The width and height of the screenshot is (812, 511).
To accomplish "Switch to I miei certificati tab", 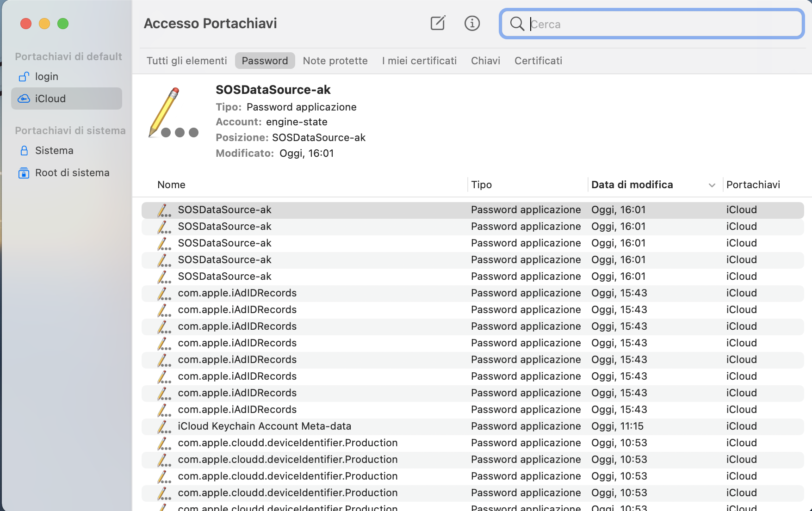I will pyautogui.click(x=419, y=61).
